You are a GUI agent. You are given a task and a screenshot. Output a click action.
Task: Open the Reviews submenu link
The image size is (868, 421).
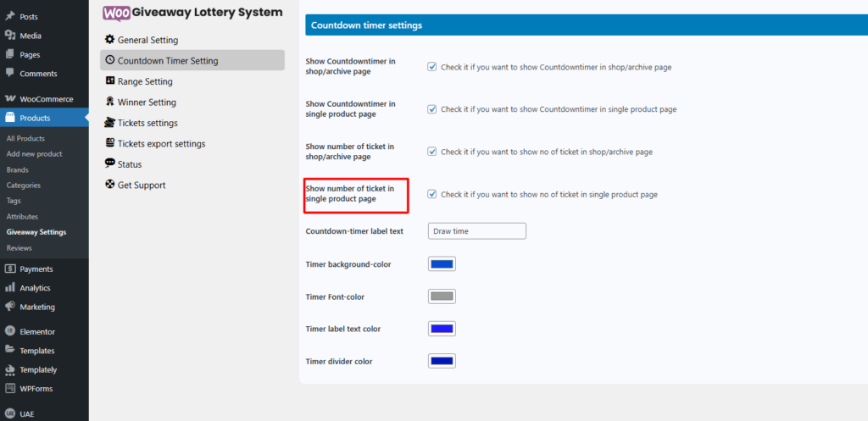pos(19,248)
